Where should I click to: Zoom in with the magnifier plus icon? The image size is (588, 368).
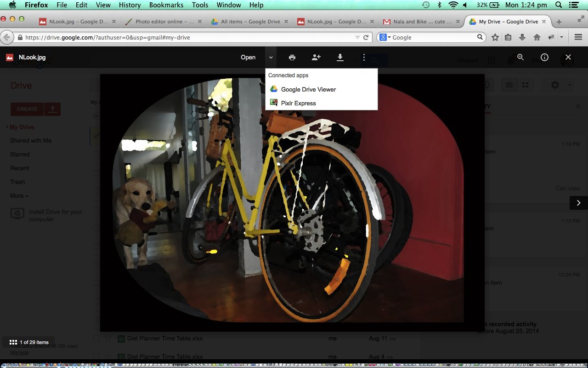pyautogui.click(x=520, y=57)
